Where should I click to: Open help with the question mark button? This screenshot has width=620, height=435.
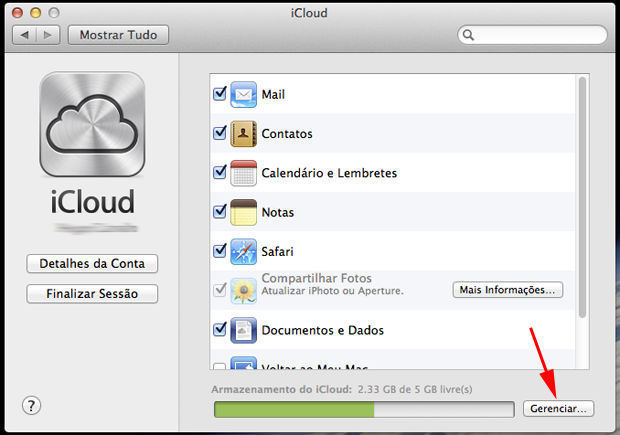31,405
